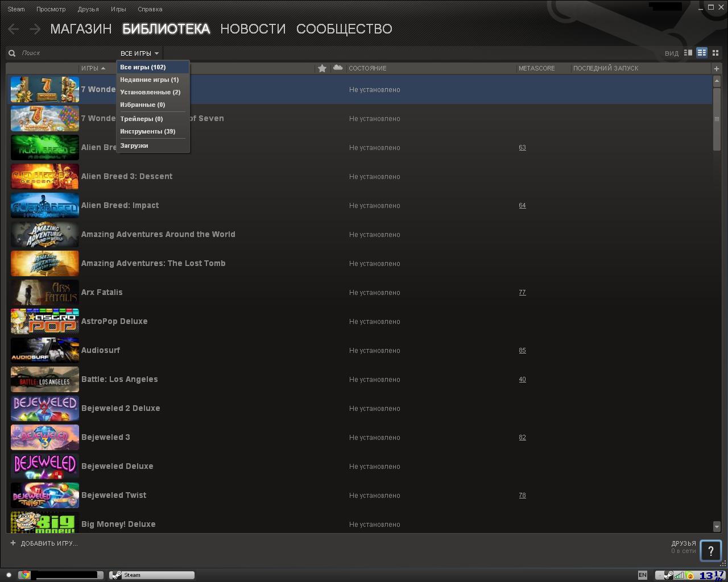Image resolution: width=728 pixels, height=582 pixels.
Task: Open the ВСЕ ИГРЫ filter dropdown
Action: pyautogui.click(x=139, y=53)
